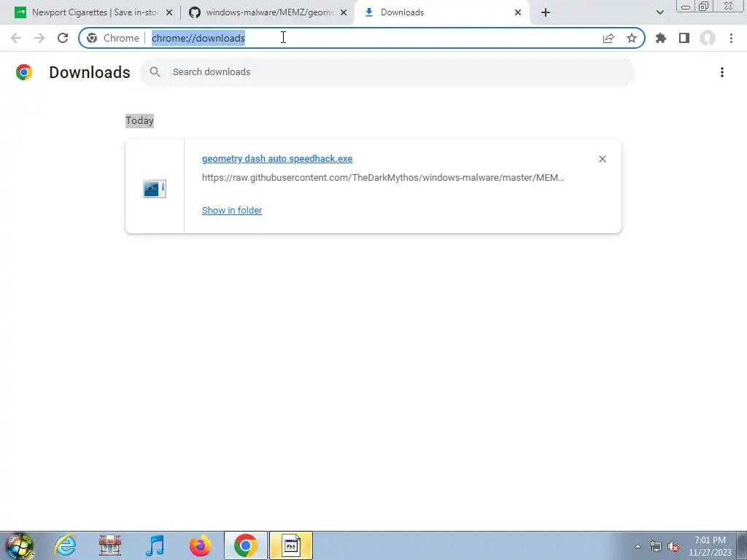This screenshot has height=560, width=747.
Task: Close the windows-malware GitHub tab
Action: pyautogui.click(x=344, y=12)
